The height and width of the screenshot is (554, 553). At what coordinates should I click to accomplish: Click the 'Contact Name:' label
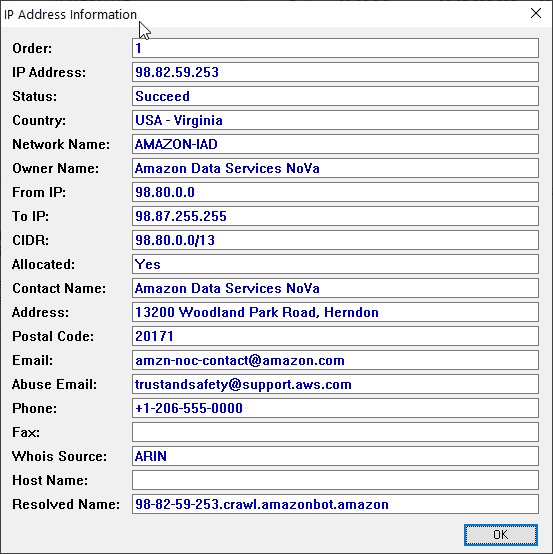click(x=59, y=289)
